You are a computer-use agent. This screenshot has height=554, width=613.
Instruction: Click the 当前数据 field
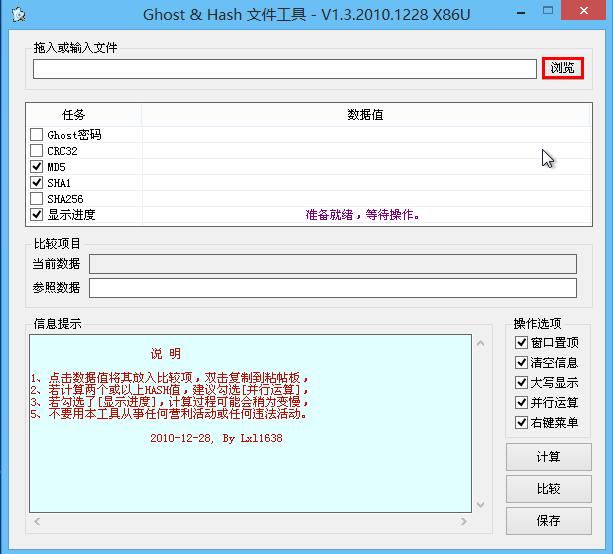tap(333, 264)
